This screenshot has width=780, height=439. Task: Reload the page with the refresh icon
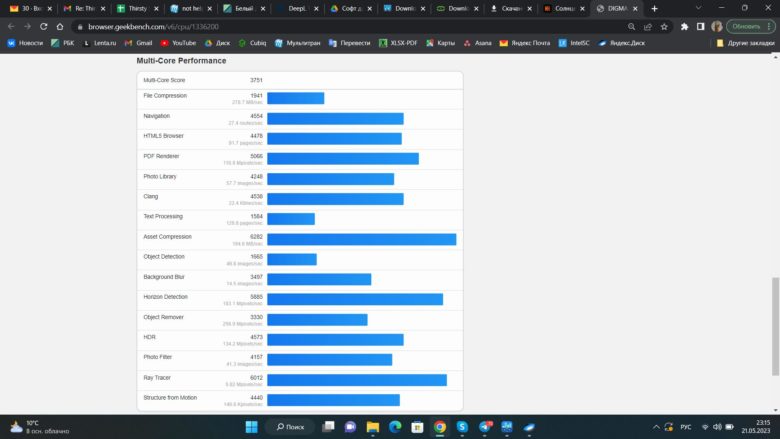(x=44, y=26)
